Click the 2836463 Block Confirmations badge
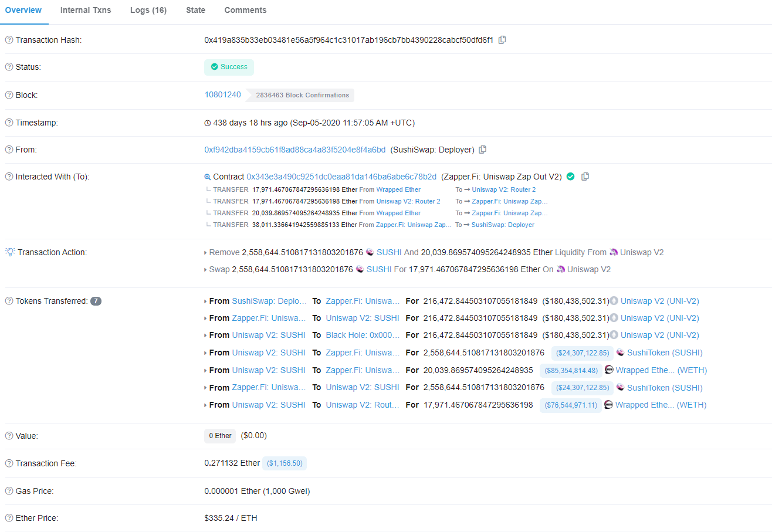Screen dimensions: 772x532 click(x=300, y=95)
